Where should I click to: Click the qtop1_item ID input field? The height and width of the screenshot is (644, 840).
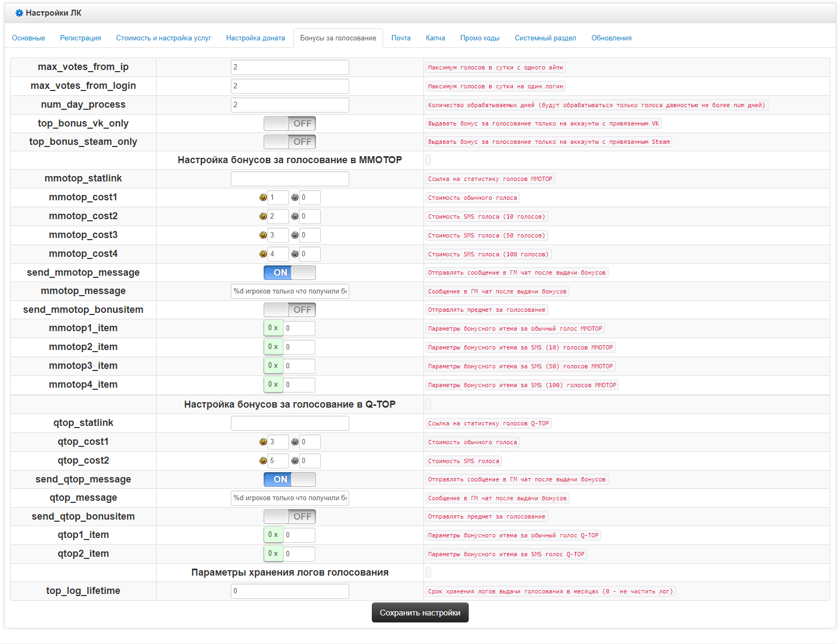tap(299, 535)
